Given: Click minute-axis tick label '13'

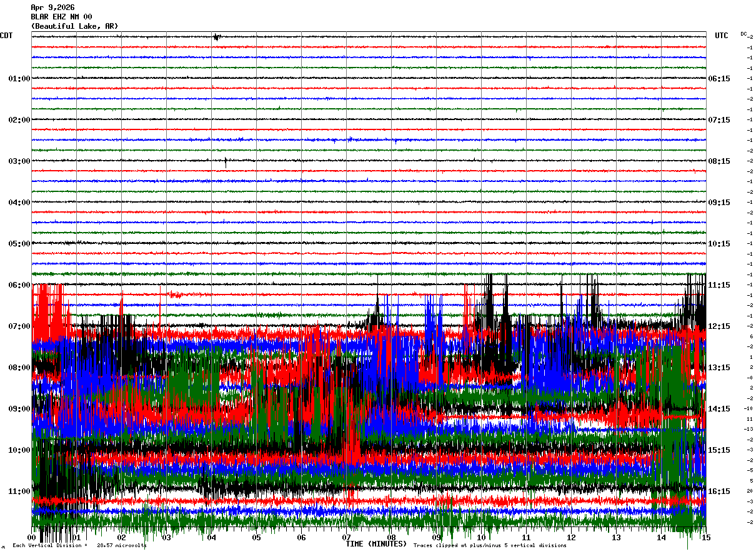Looking at the screenshot, I should click(x=616, y=538).
